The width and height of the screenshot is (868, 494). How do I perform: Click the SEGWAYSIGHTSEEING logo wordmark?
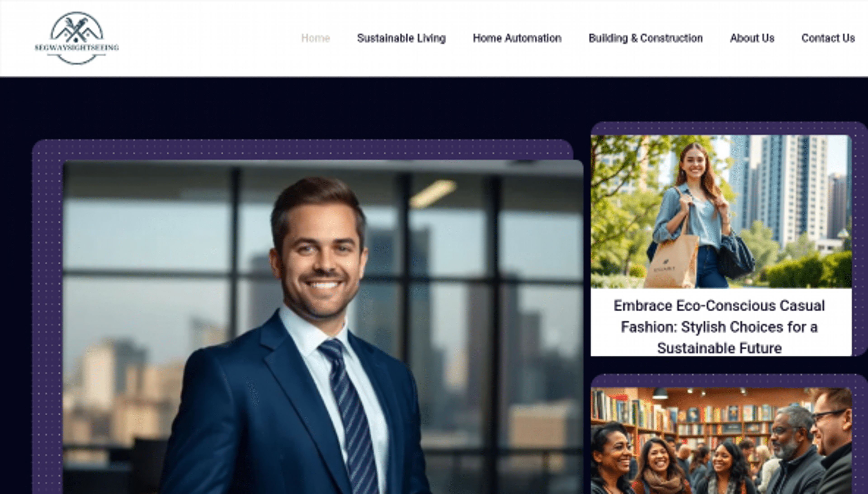(x=77, y=47)
